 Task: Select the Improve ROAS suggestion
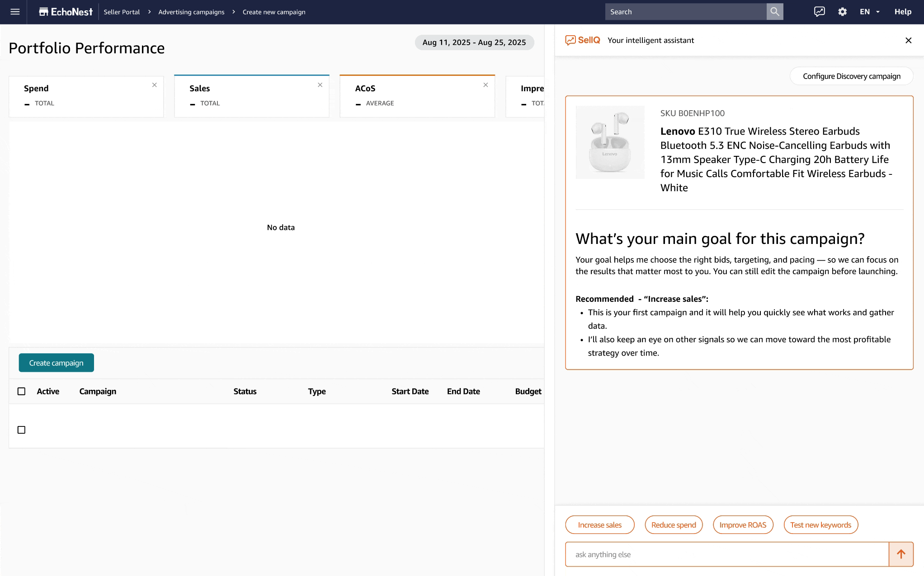[x=742, y=525]
